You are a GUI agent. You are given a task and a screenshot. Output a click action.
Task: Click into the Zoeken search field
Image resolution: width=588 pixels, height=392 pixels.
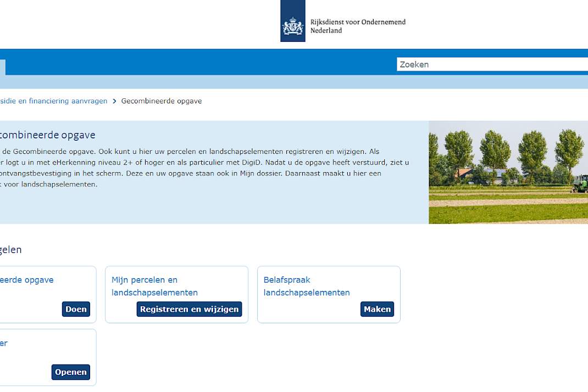(x=492, y=64)
